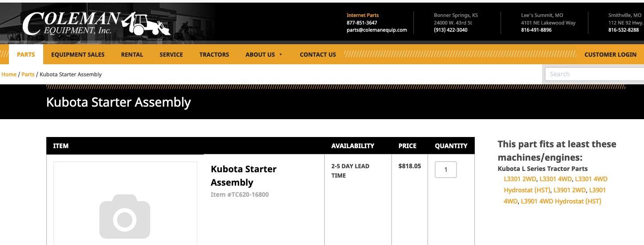Click the Item #TC620-16800 text
The height and width of the screenshot is (245, 644).
point(240,195)
